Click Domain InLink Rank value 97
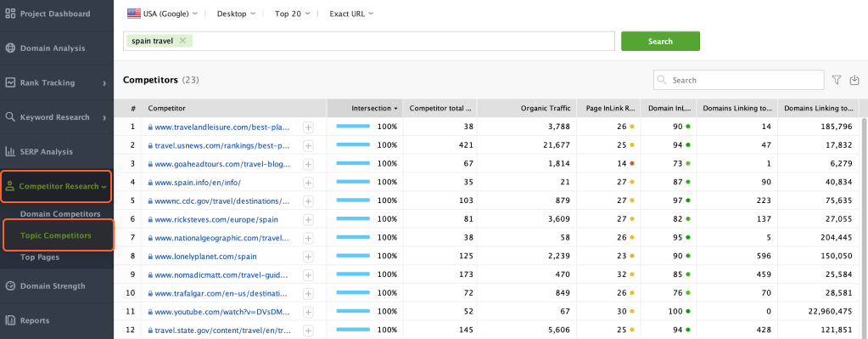 tap(677, 201)
